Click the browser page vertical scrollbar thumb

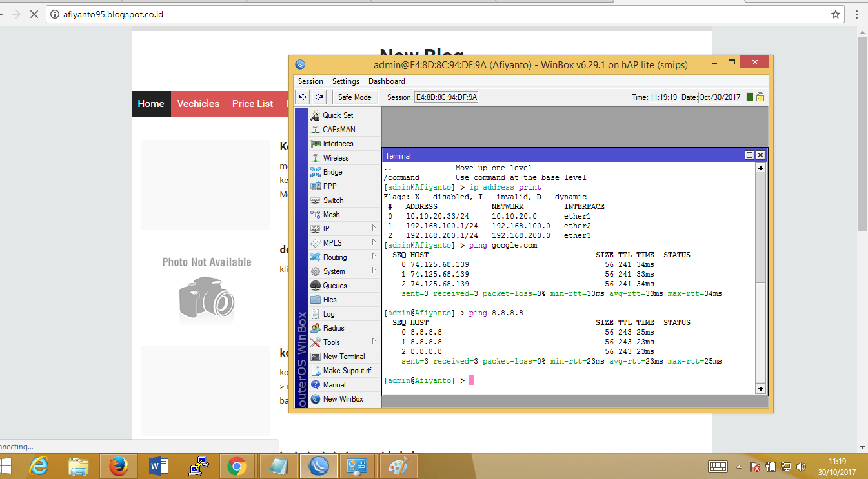(863, 133)
